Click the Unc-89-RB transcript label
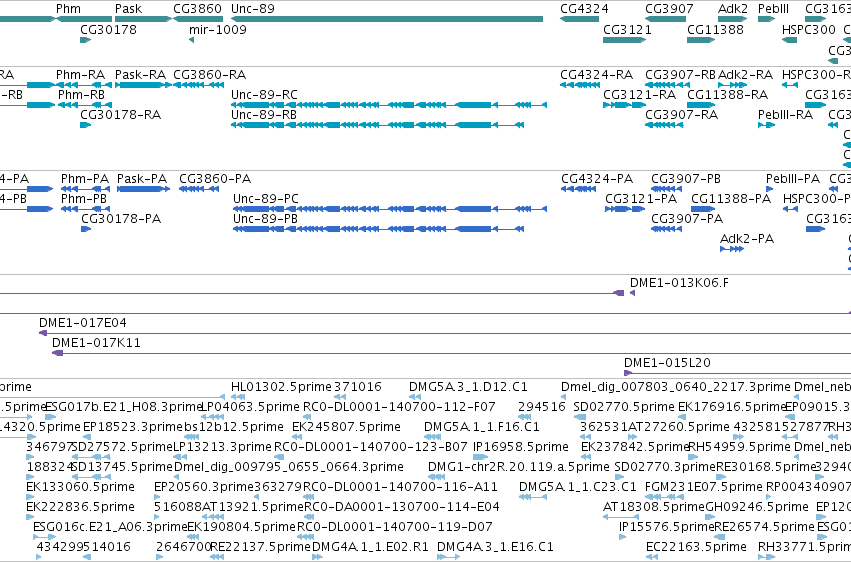Screen dimensions: 851x562 [x=264, y=114]
